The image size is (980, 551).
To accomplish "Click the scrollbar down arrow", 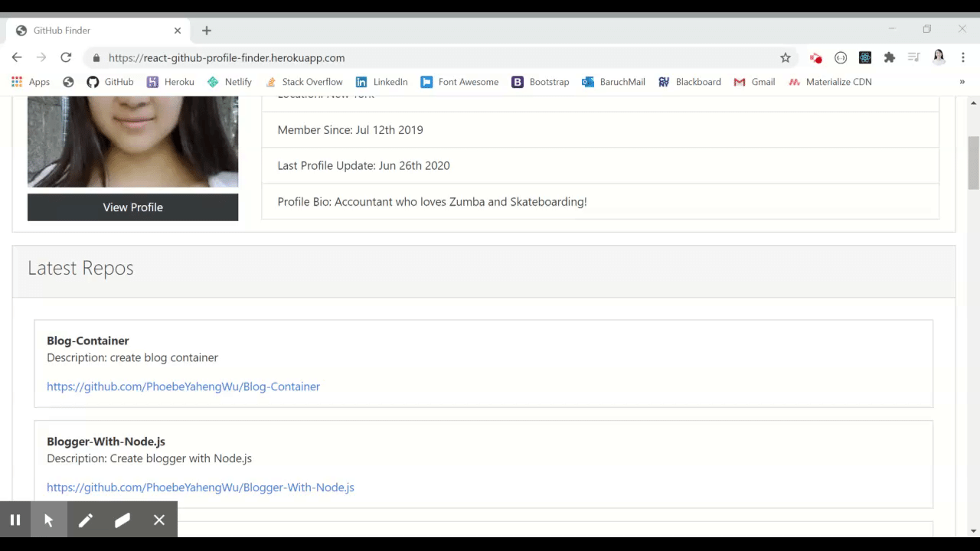I will point(974,531).
